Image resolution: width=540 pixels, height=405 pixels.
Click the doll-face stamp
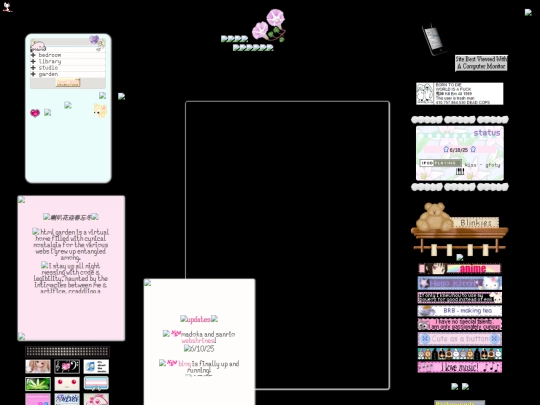coord(38,366)
